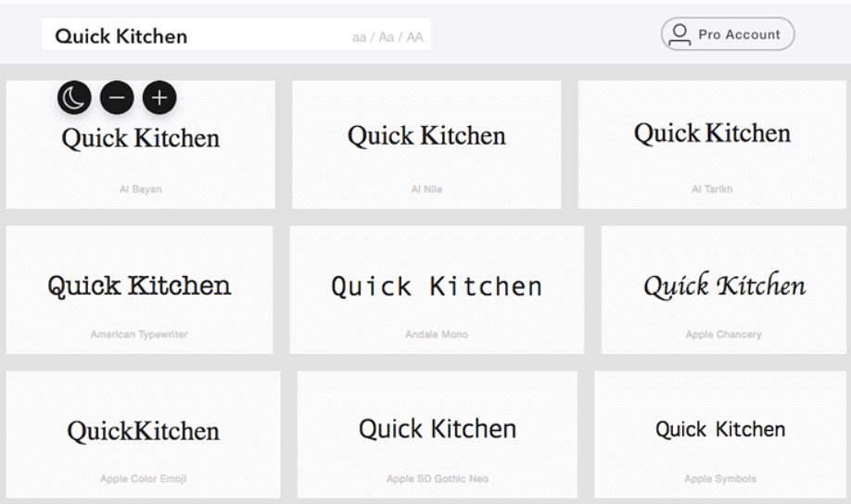Viewport: 851px width, 504px height.
Task: Select the Al Tarikh font preview
Action: click(712, 133)
